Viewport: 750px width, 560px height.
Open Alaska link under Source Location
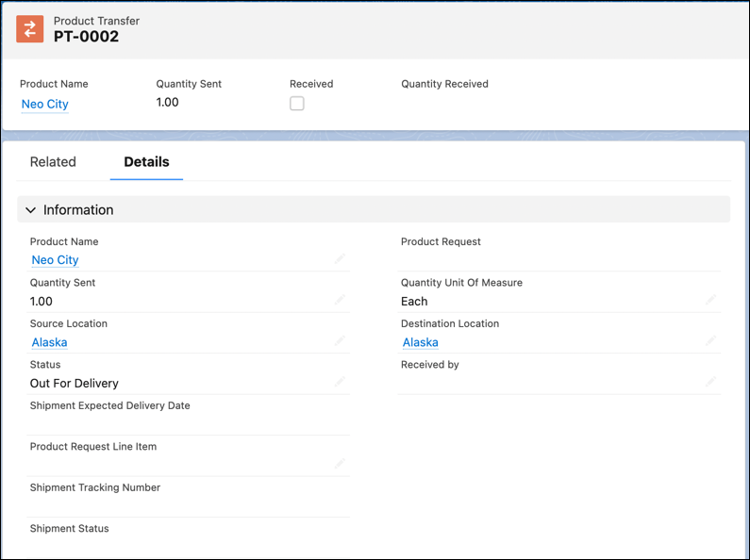point(49,342)
